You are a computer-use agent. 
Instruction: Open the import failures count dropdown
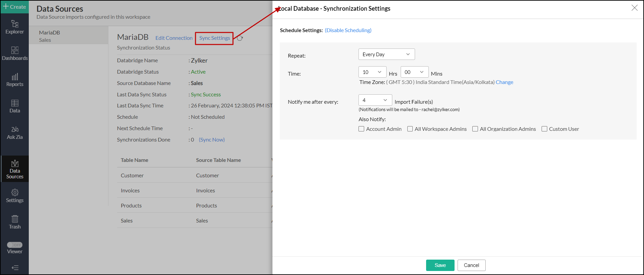pos(375,100)
